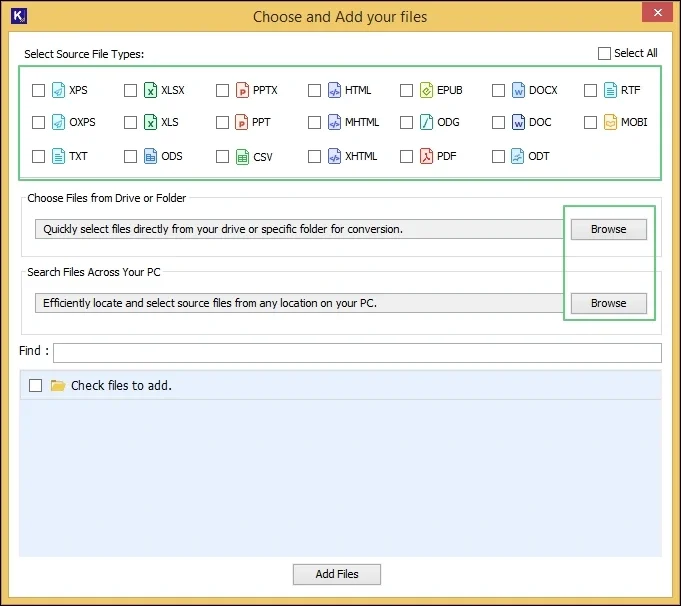Click the ODT document icon
The image size is (681, 606).
[517, 156]
